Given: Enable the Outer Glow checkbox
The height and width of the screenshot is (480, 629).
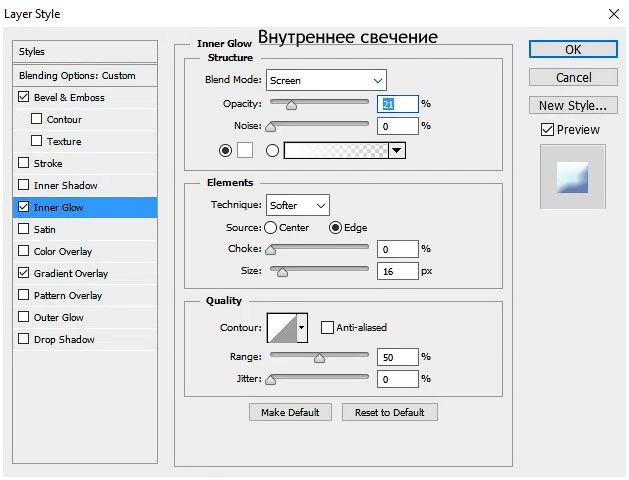Looking at the screenshot, I should pos(24,317).
